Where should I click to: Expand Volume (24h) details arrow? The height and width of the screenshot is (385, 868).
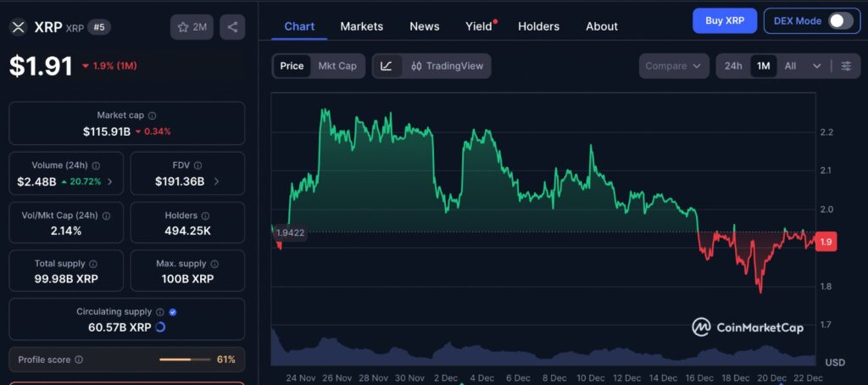pyautogui.click(x=109, y=181)
